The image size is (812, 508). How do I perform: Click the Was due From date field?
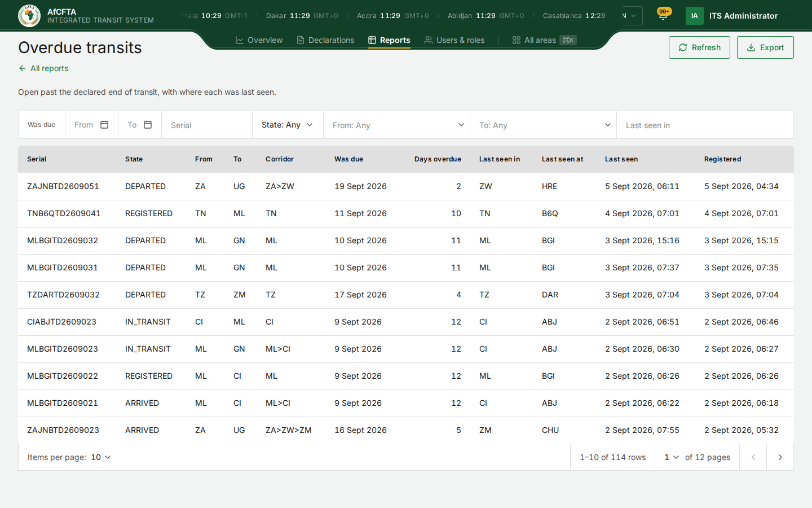pyautogui.click(x=91, y=125)
